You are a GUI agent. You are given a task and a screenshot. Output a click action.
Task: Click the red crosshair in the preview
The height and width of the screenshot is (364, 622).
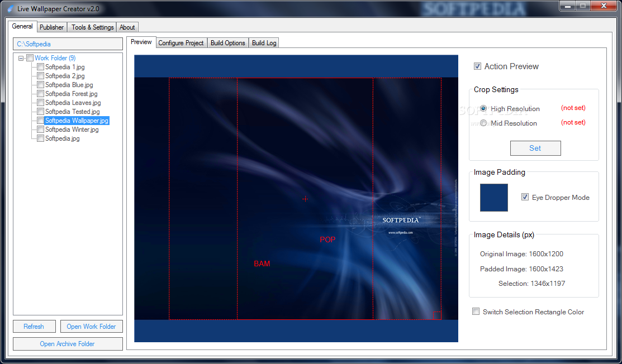(x=305, y=199)
